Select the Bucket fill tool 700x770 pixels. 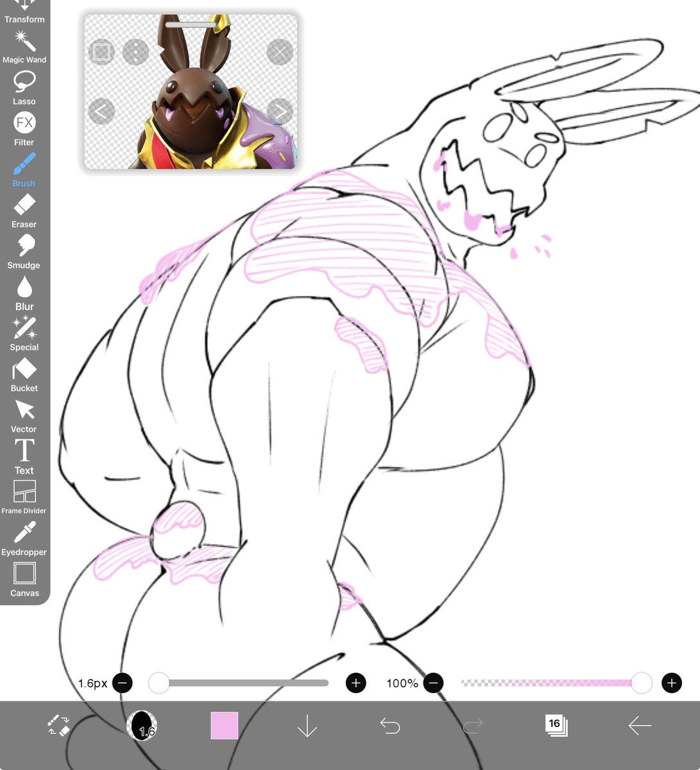coord(24,375)
